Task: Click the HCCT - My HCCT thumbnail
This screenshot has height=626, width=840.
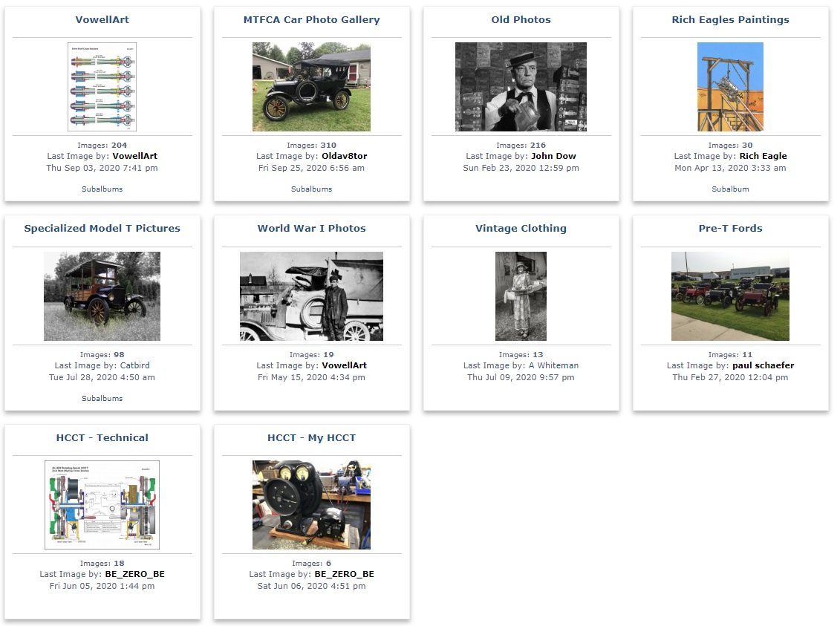Action: pos(311,505)
